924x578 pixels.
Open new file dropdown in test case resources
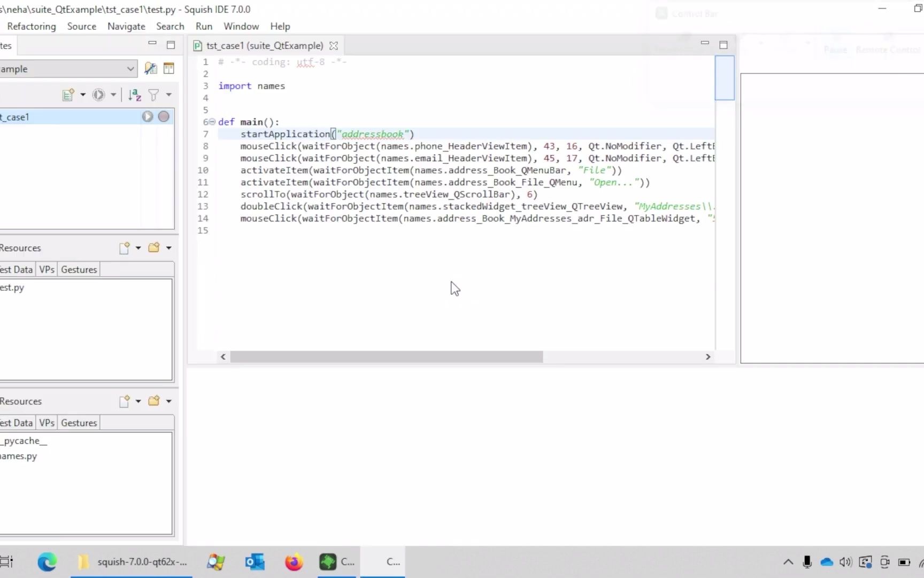click(138, 248)
